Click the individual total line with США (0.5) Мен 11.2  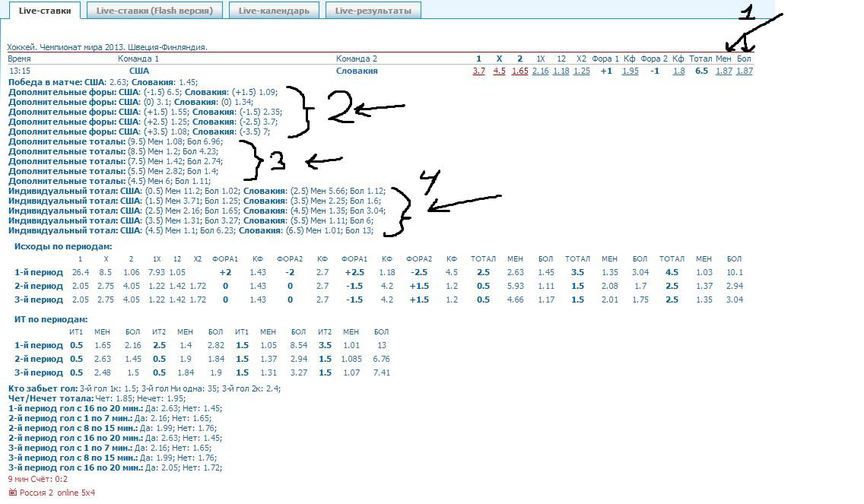point(197,191)
